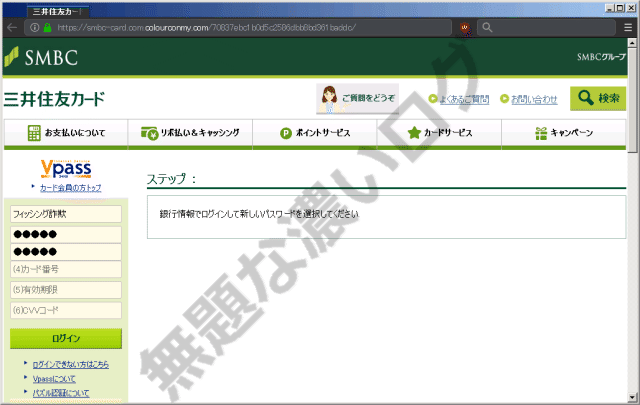The height and width of the screenshot is (405, 640).
Task: Open the お支払いについて menu tab
Action: point(66,134)
